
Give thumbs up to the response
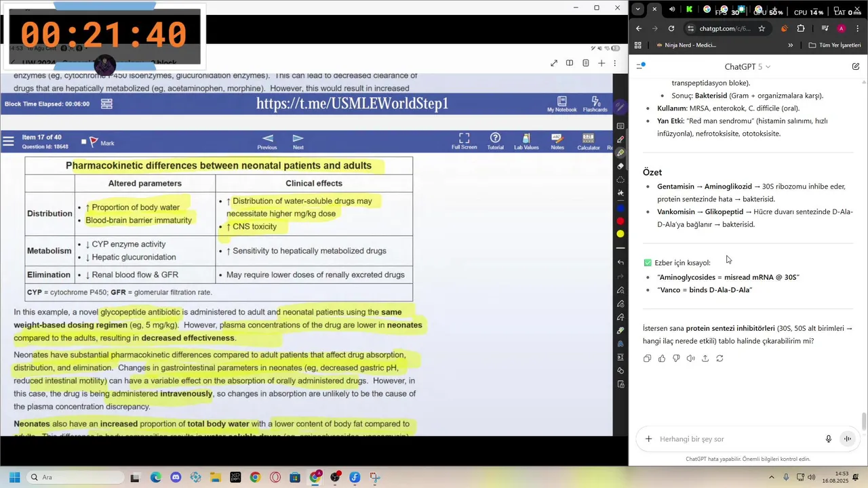click(662, 359)
